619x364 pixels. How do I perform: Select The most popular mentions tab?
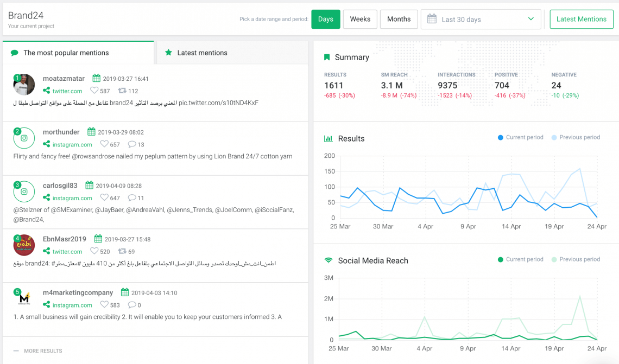[x=78, y=53]
